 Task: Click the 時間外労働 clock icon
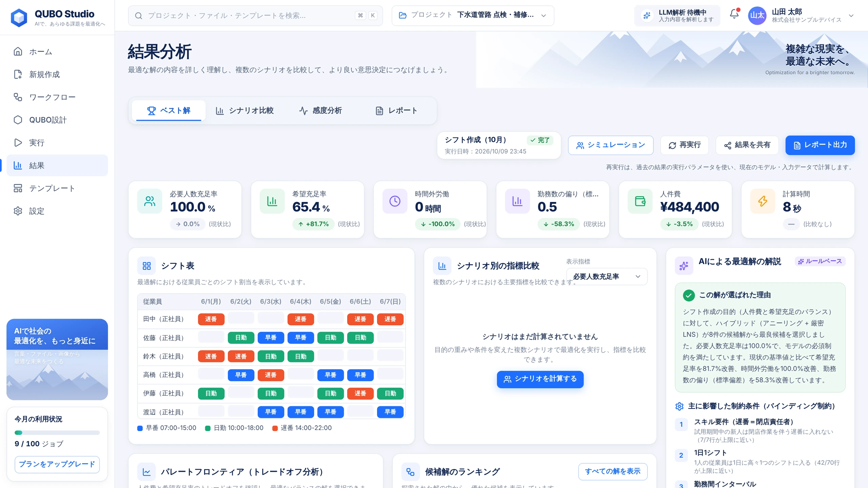point(395,201)
